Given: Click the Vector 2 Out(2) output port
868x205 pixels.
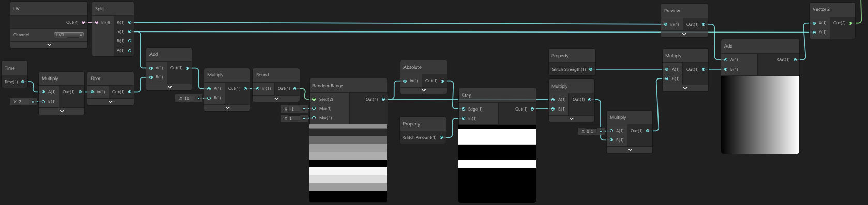Looking at the screenshot, I should (851, 23).
